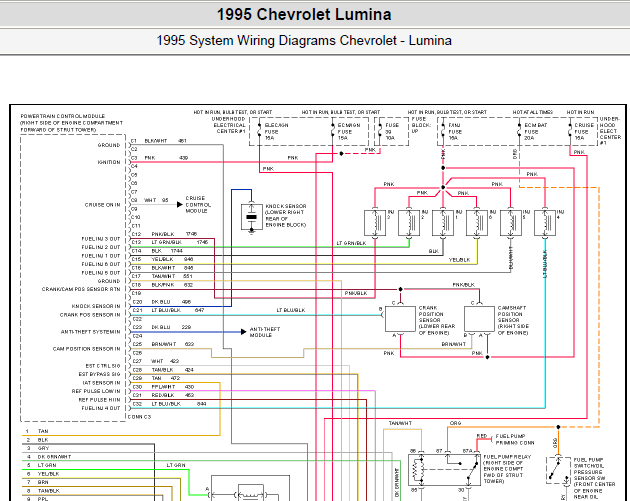Click the 'CAM POSITION SENSOR IN' label
The image size is (630, 501).
(87, 349)
